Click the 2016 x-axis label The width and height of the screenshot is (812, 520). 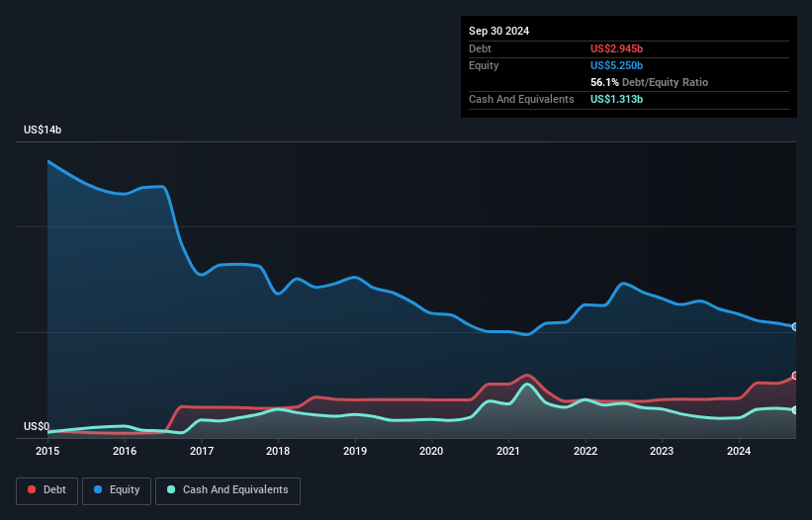click(125, 451)
